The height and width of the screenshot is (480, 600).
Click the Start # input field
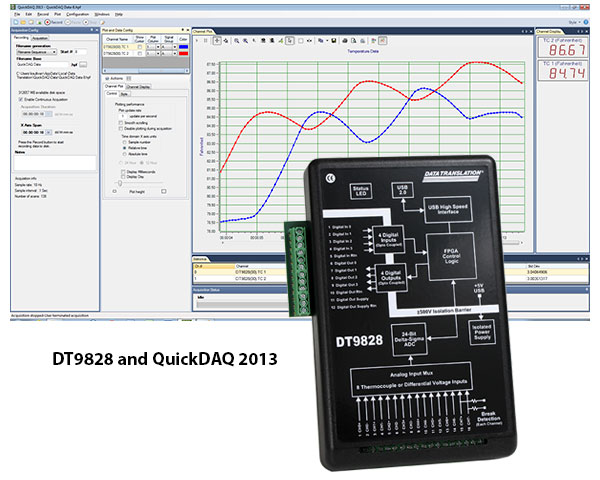click(81, 51)
